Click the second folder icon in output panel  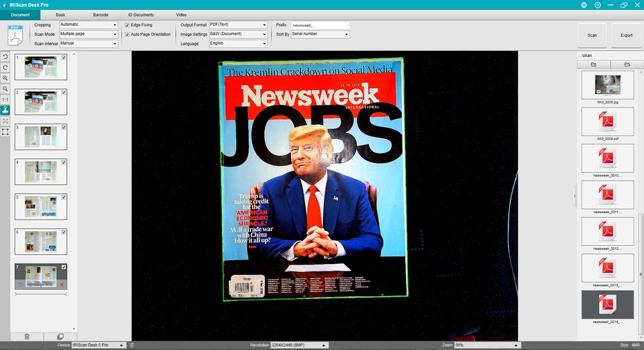tap(627, 64)
